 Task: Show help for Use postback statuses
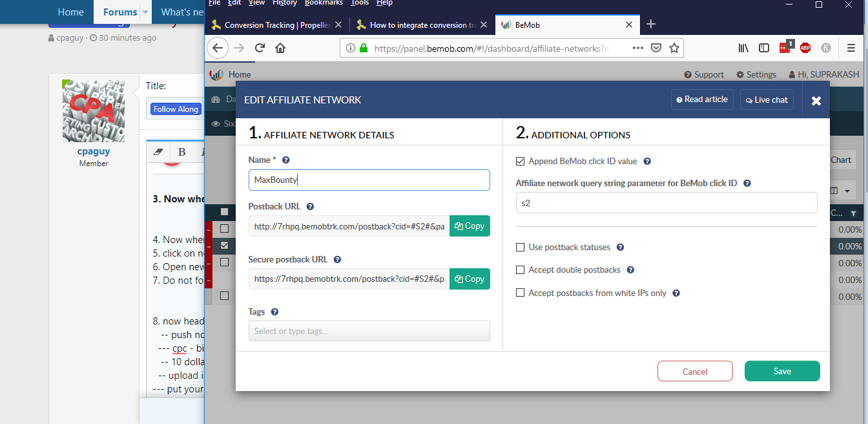621,248
